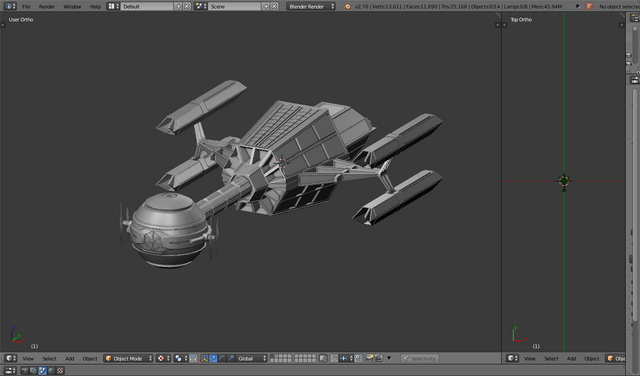The image size is (640, 376).
Task: Open the Add menu in main 3D viewport
Action: pyautogui.click(x=69, y=358)
